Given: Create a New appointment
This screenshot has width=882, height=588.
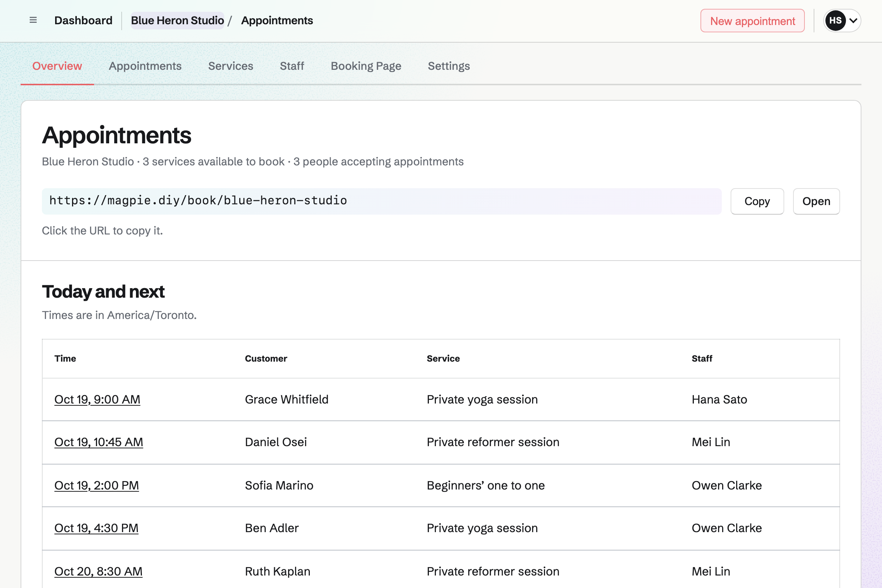Looking at the screenshot, I should point(752,21).
